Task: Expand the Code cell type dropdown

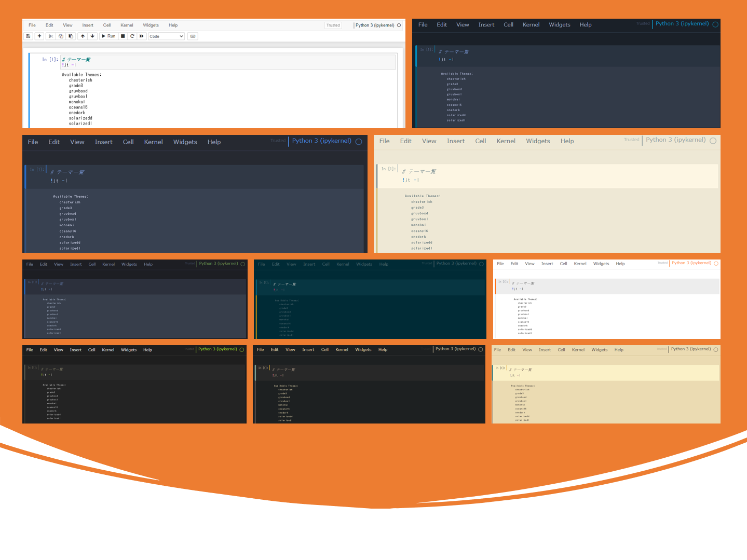Action: click(167, 36)
